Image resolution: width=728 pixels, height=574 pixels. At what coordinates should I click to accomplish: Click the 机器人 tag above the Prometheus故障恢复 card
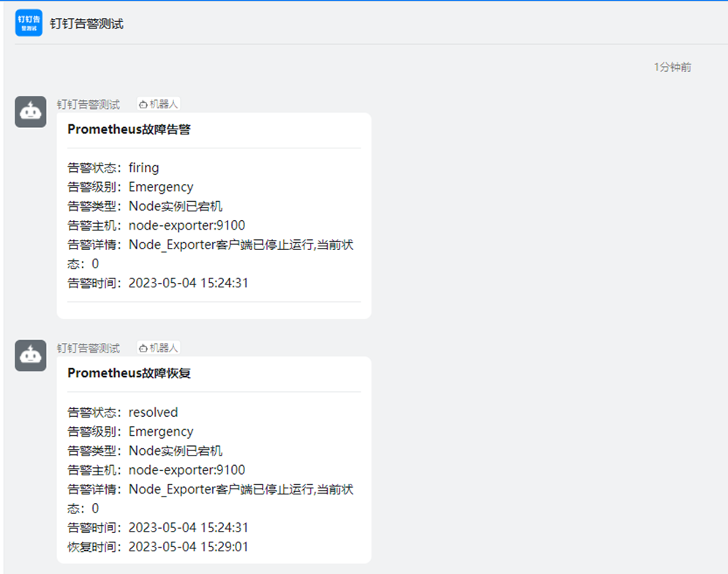point(158,347)
